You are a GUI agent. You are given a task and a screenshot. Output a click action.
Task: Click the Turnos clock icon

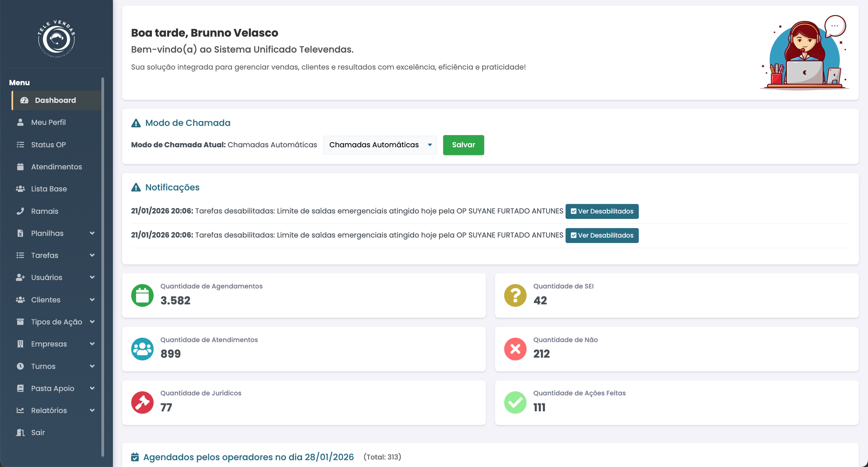point(20,366)
